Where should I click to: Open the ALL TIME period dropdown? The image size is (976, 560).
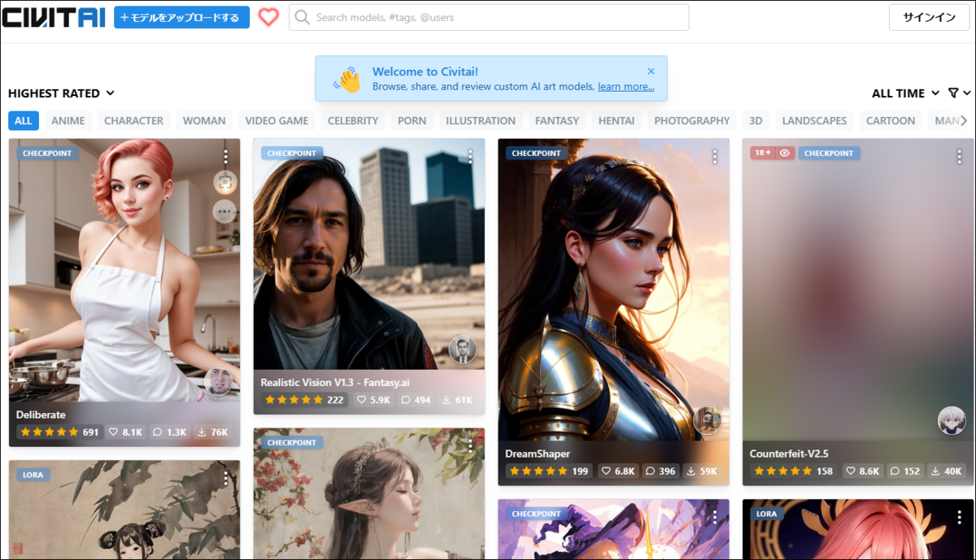click(905, 93)
